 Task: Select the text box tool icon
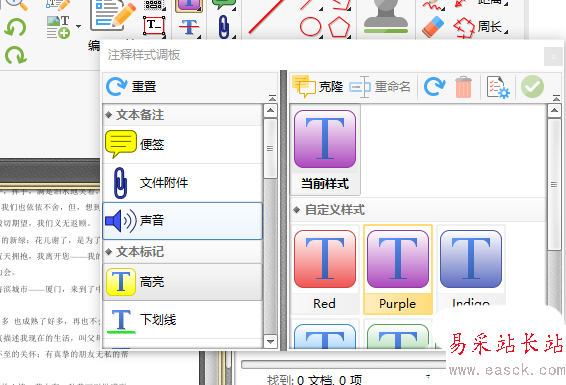coord(154,26)
